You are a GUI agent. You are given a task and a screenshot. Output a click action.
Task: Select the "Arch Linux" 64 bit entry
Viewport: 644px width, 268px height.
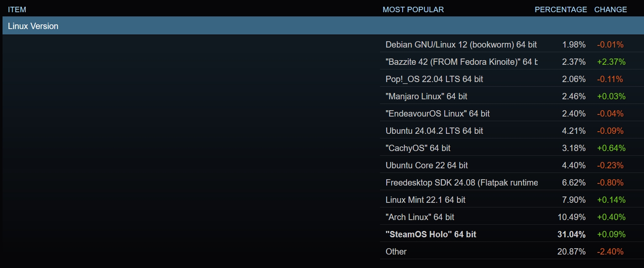tap(420, 217)
